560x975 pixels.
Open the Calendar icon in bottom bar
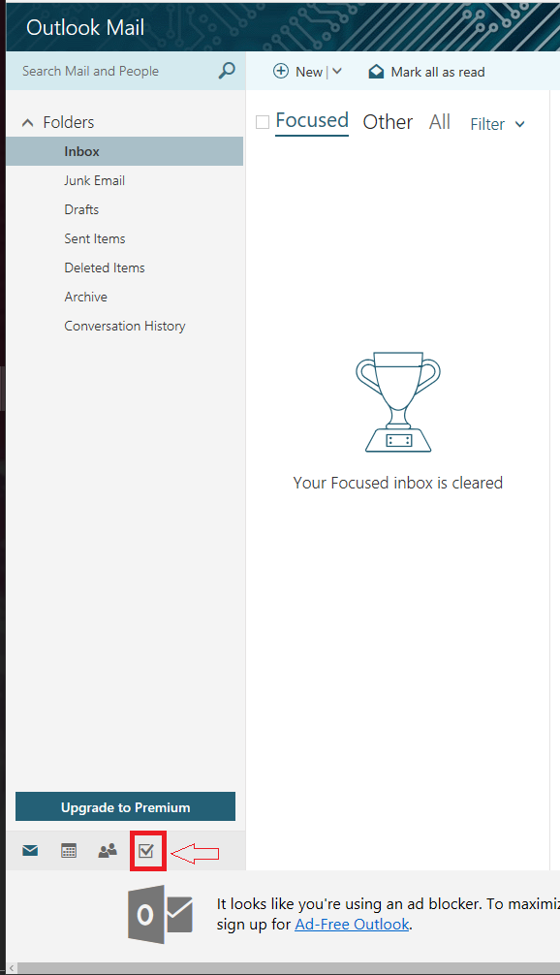click(69, 850)
